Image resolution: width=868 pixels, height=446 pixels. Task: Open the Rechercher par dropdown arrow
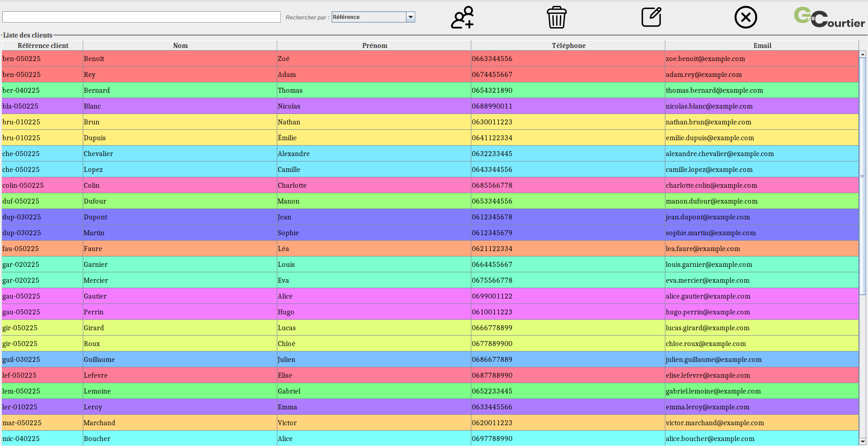(411, 17)
